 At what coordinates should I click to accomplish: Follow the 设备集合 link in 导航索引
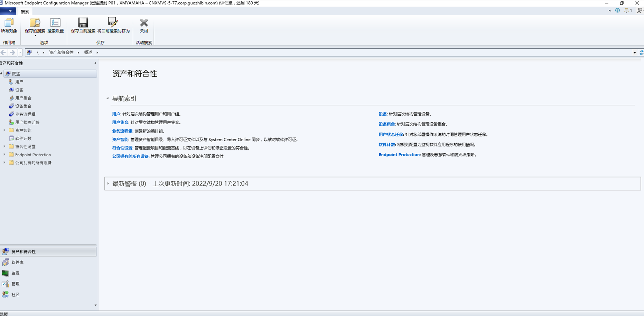point(387,124)
